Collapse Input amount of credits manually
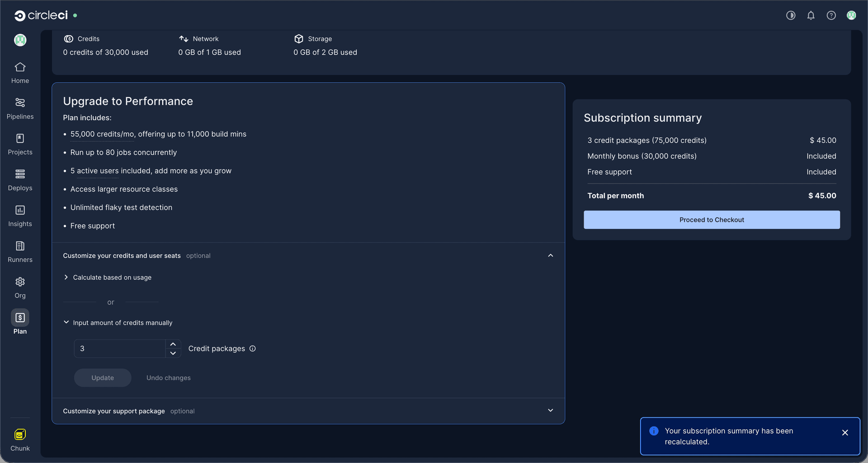868x463 pixels. pyautogui.click(x=66, y=323)
